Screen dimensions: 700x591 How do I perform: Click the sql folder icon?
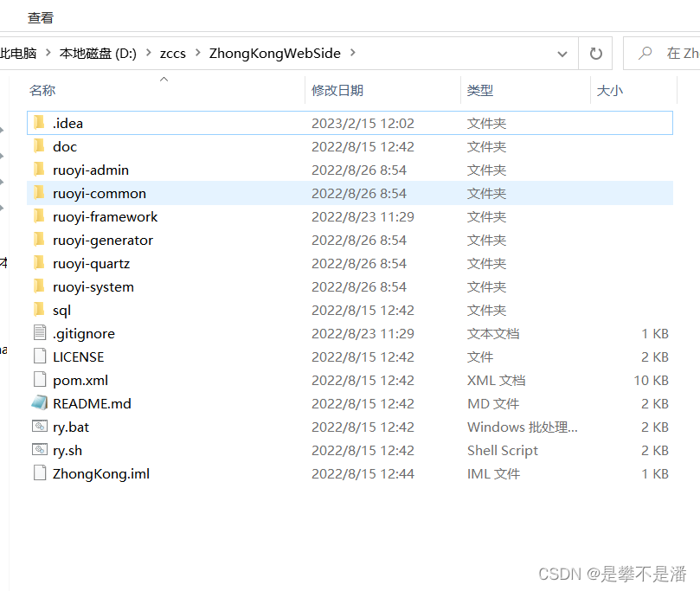39,309
